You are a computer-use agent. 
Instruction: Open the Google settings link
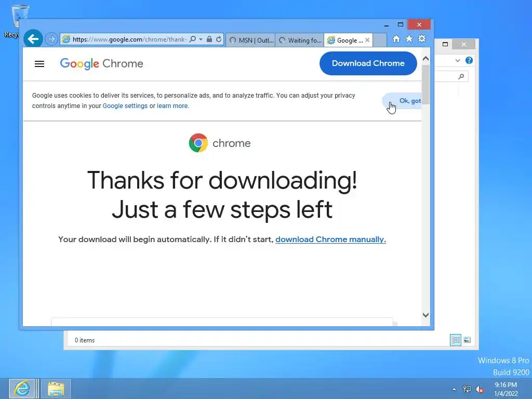coord(125,106)
